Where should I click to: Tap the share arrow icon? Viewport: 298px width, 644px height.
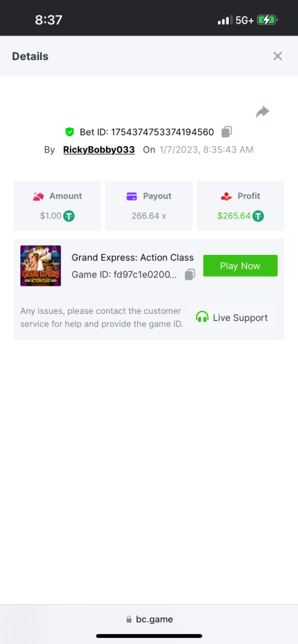263,112
